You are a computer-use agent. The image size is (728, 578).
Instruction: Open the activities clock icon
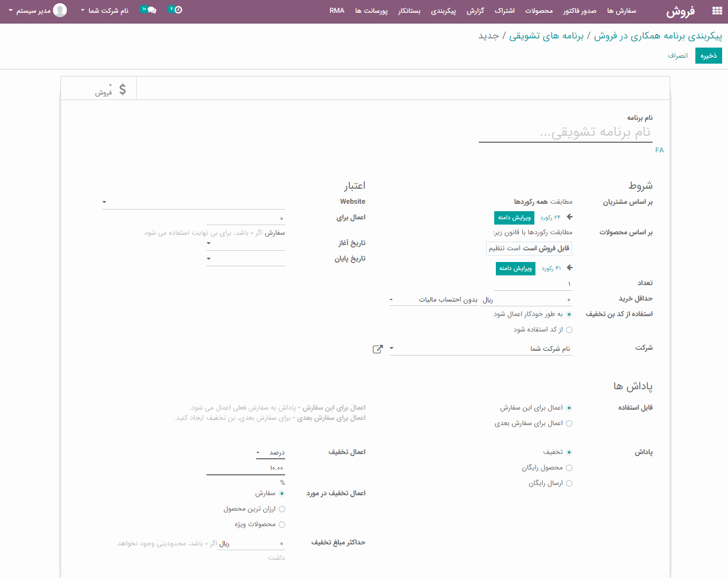pos(178,10)
